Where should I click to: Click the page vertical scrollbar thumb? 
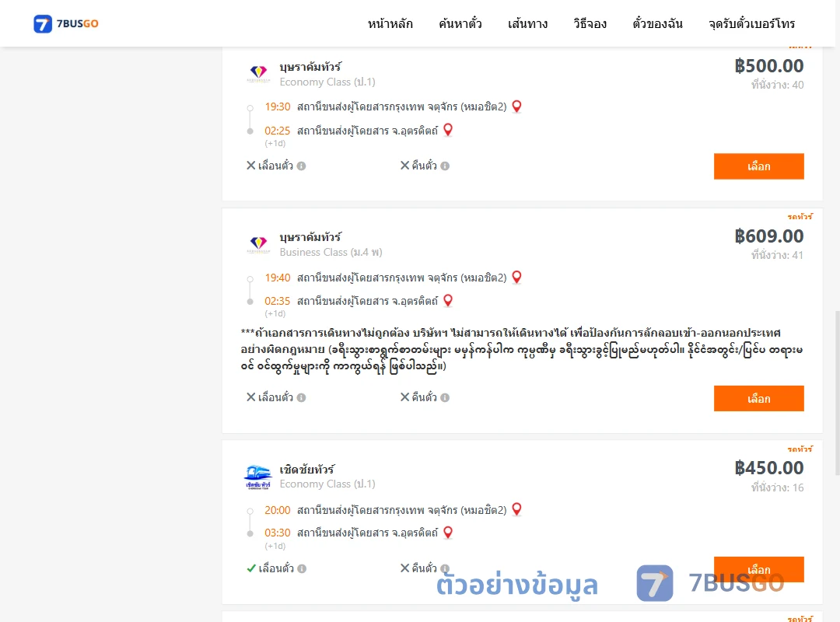tap(838, 393)
